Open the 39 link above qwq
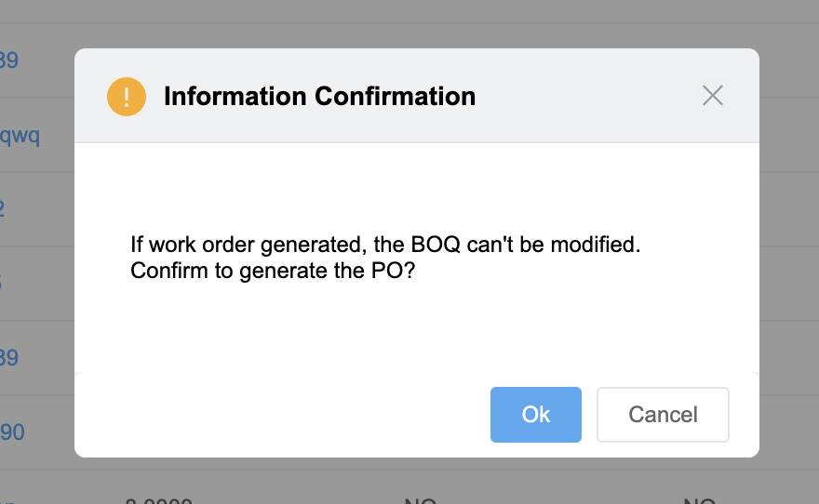Image resolution: width=819 pixels, height=504 pixels. click(x=9, y=60)
